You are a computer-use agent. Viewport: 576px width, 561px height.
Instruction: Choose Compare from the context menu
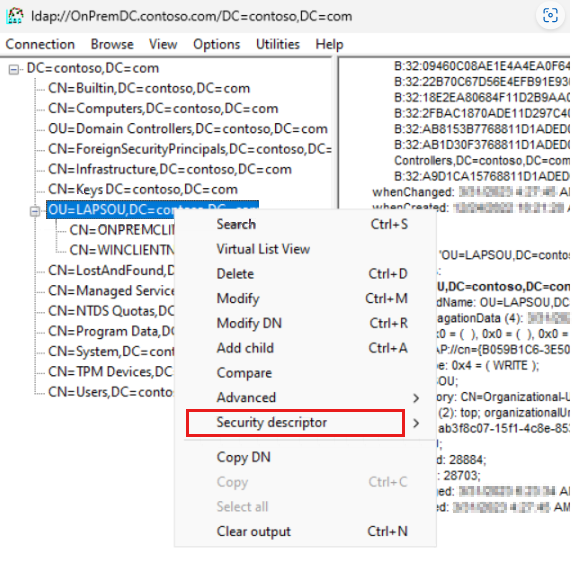305,373
